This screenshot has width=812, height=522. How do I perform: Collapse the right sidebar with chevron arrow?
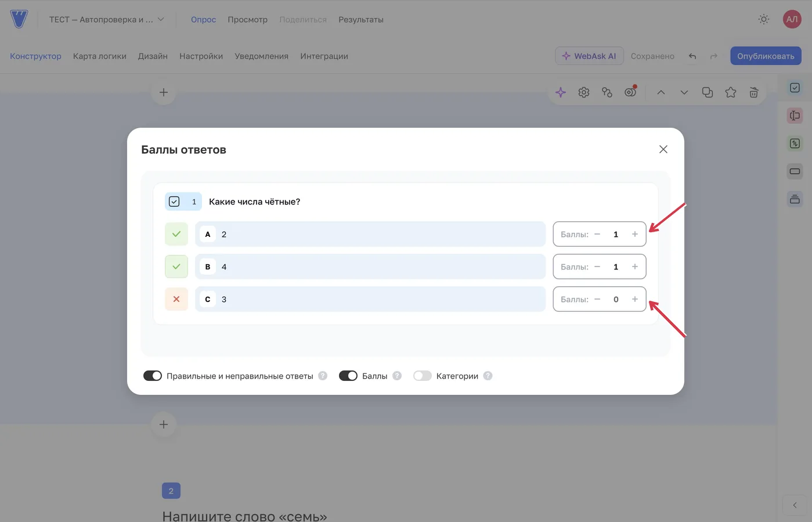[x=795, y=505]
